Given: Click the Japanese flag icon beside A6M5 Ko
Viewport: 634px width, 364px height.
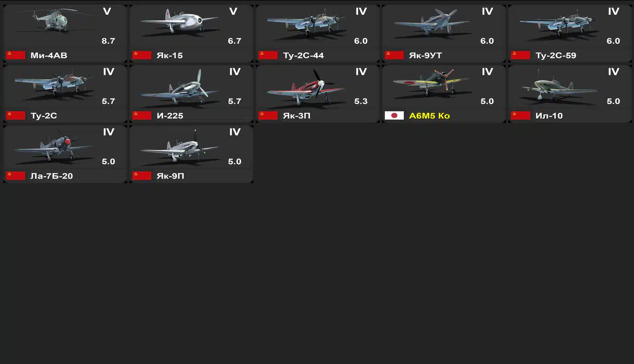Looking at the screenshot, I should [394, 116].
